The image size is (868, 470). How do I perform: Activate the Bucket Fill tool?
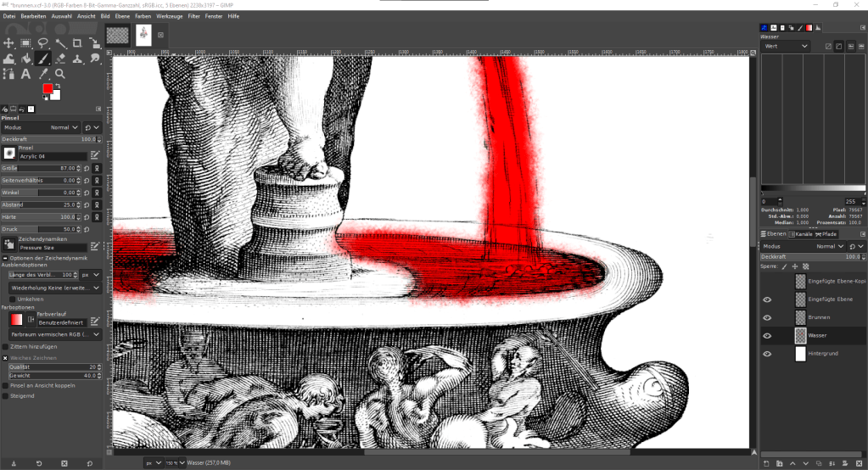(25, 59)
